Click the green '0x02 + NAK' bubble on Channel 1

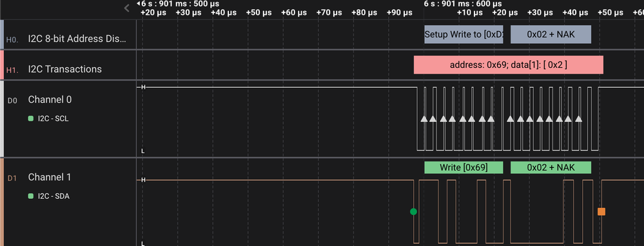pos(551,167)
